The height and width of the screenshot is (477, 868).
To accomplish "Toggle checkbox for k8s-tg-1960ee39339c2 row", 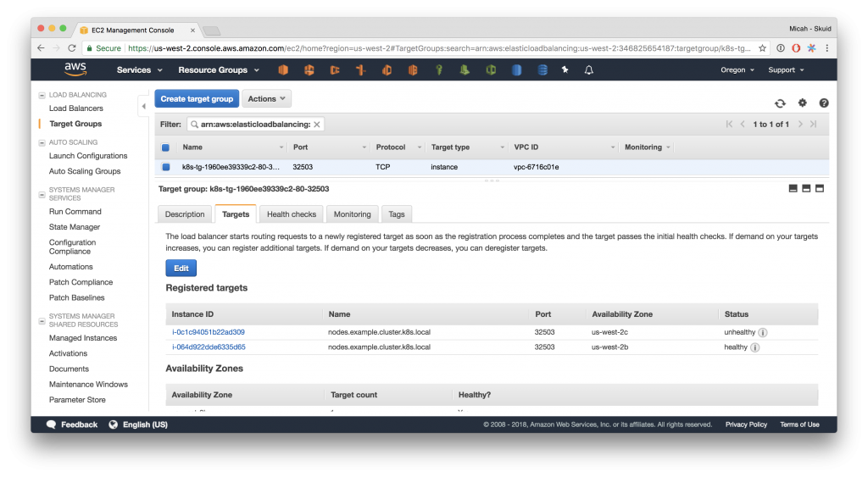I will coord(166,167).
